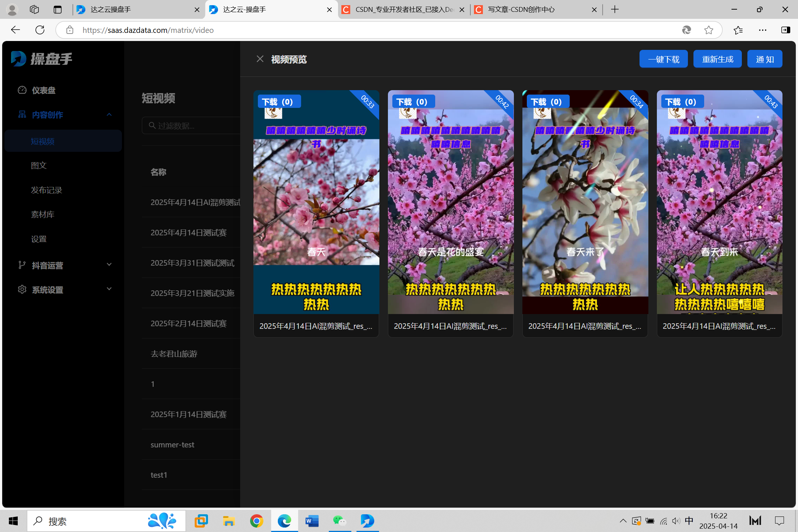Toggle the browser sidebar icon
This screenshot has height=532, width=798.
(785, 30)
